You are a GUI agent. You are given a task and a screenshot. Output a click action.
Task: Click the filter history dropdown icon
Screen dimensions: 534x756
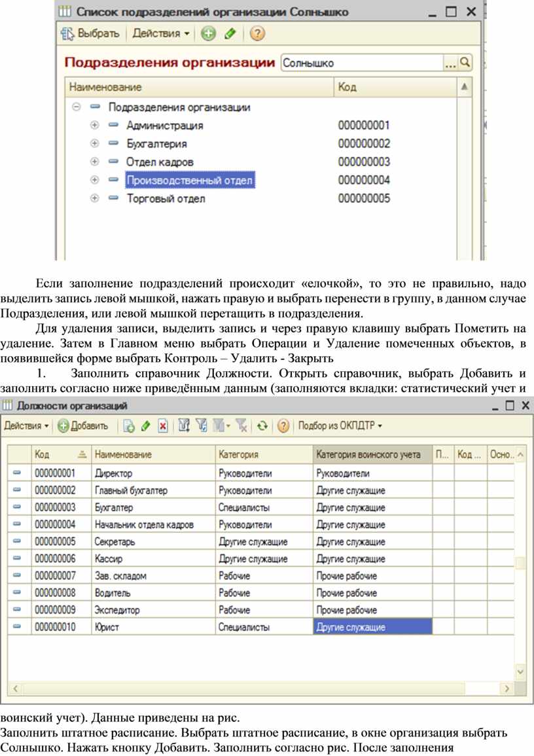coord(222,425)
